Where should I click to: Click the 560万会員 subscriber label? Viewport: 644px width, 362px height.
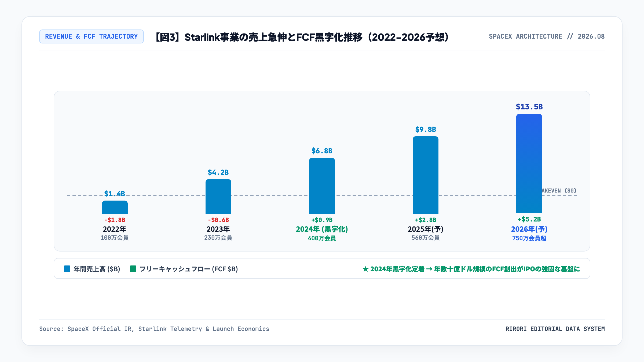coord(426,238)
